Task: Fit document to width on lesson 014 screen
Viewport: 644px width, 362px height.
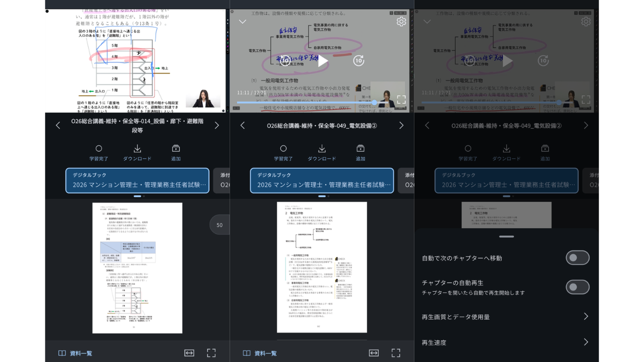Action: pos(189,353)
